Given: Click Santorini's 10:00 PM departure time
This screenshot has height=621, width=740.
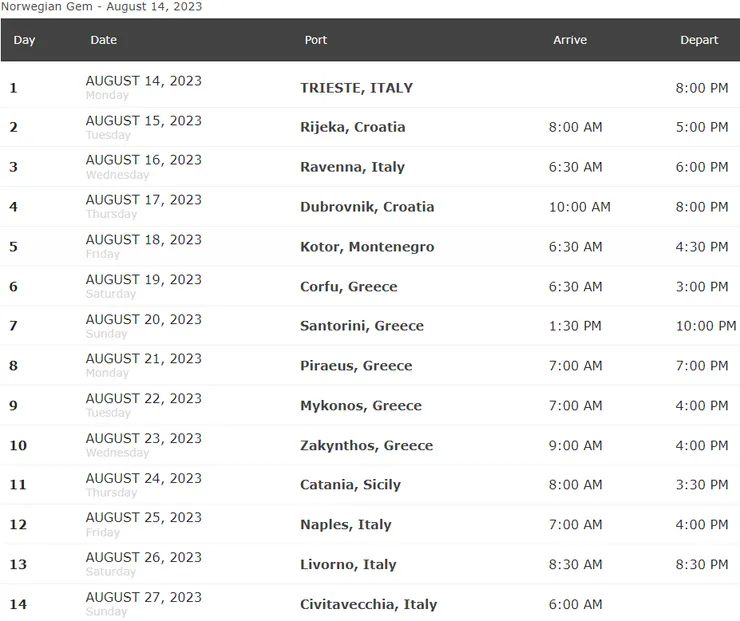Looking at the screenshot, I should coord(706,326).
